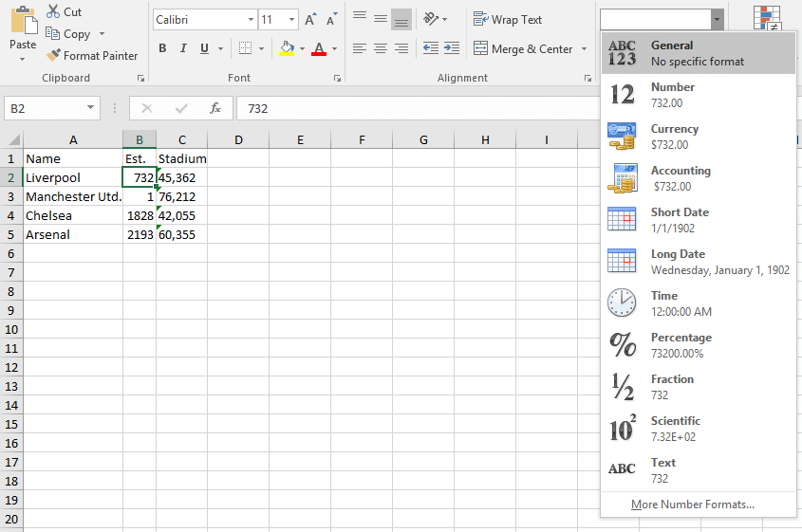Click Select All corner triangle
The width and height of the screenshot is (802, 532).
[x=12, y=139]
